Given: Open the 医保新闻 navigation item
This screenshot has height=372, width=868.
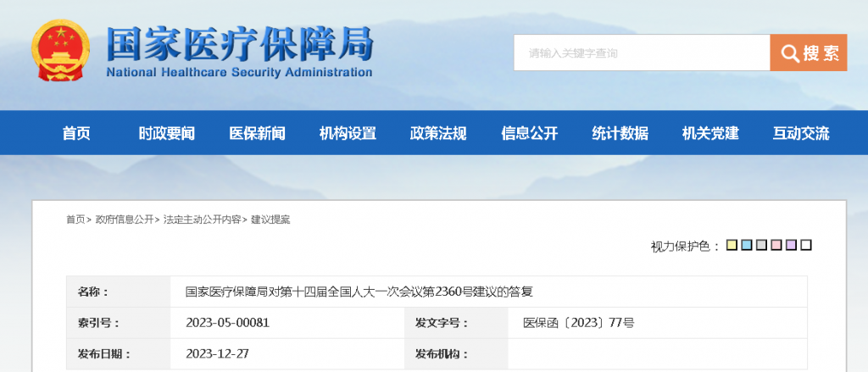Looking at the screenshot, I should pos(258,133).
